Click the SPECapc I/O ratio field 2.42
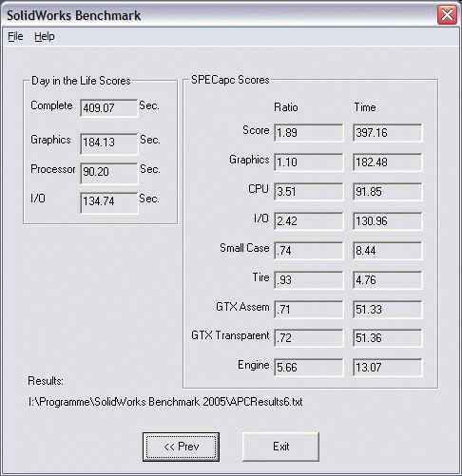The width and height of the screenshot is (462, 476). (309, 221)
